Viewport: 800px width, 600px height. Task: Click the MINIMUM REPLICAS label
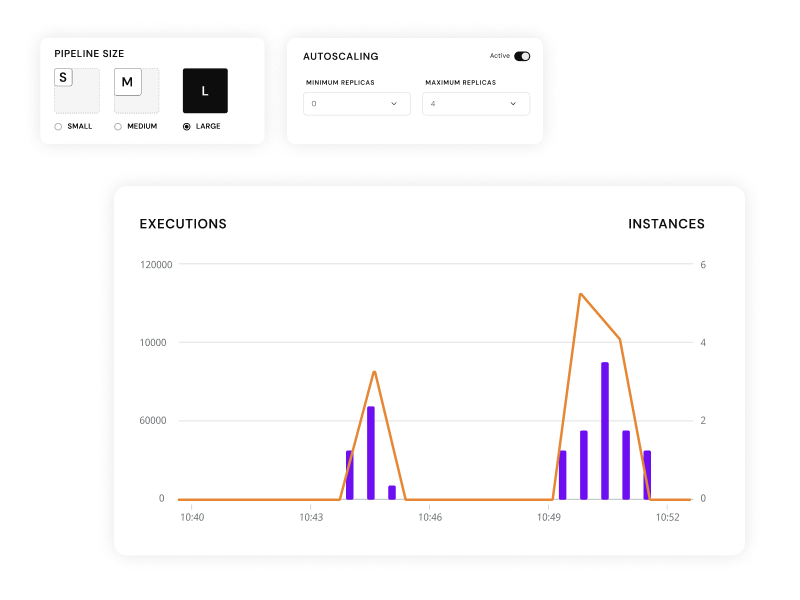(340, 82)
